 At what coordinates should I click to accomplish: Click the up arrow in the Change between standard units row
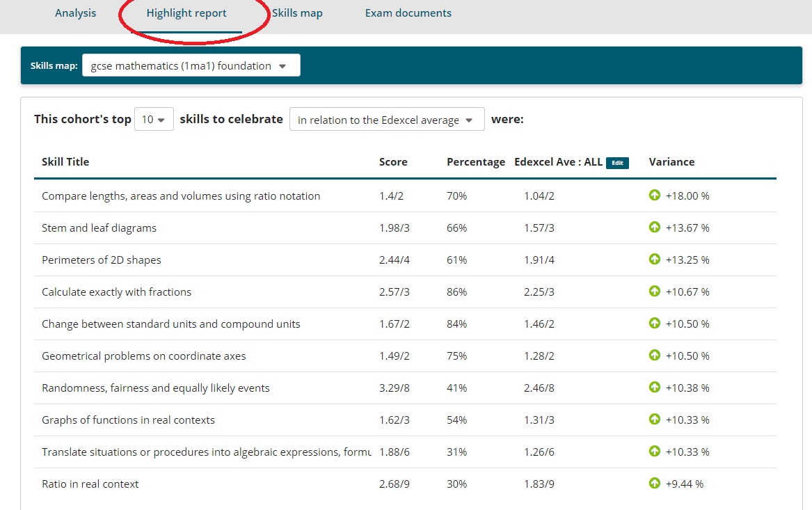coord(655,323)
